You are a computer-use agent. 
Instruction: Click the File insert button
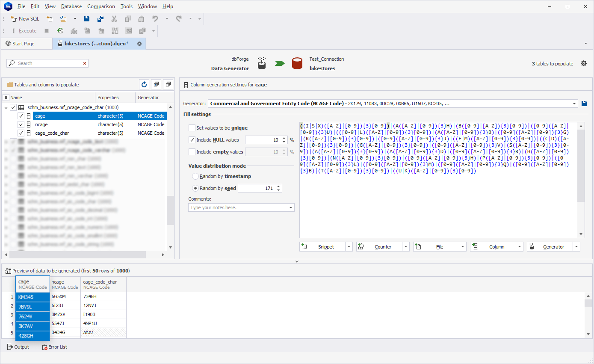pyautogui.click(x=436, y=247)
